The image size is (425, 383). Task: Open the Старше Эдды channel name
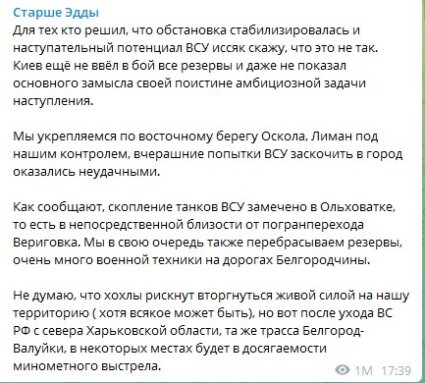click(x=56, y=13)
